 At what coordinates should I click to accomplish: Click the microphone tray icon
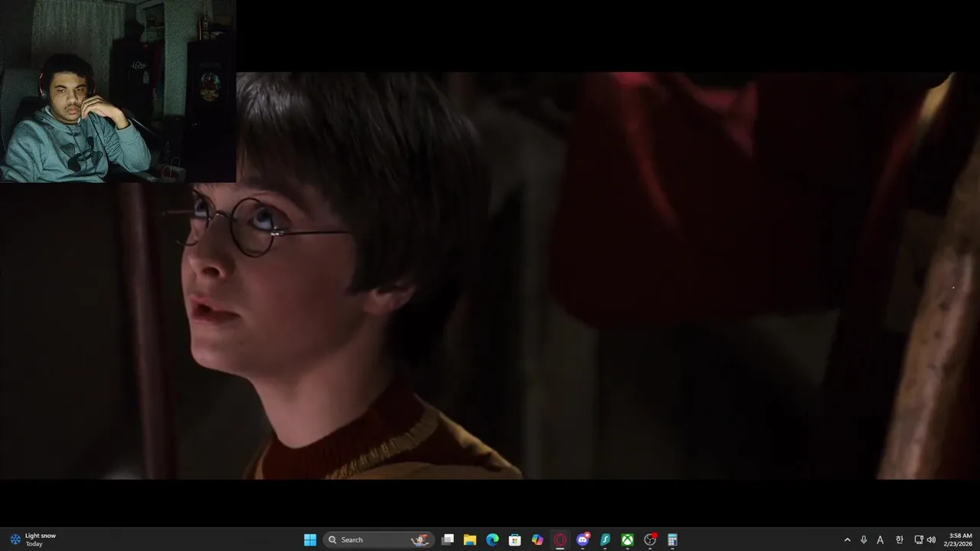864,540
